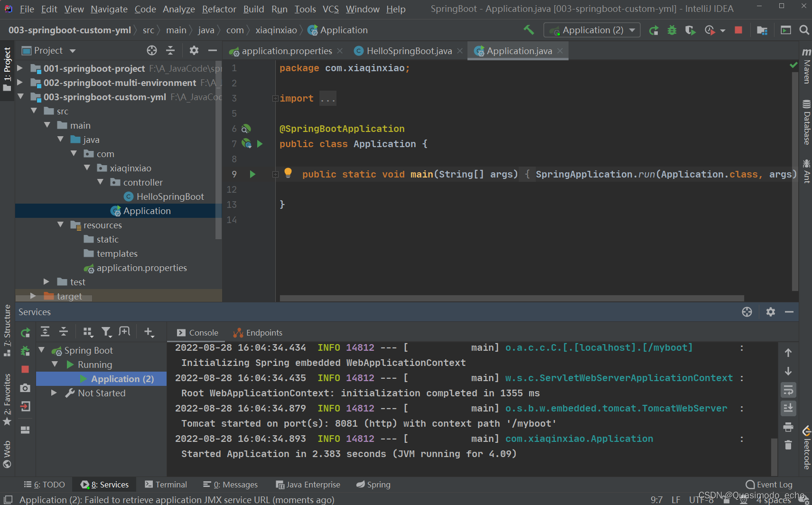The width and height of the screenshot is (812, 505).
Task: Open Project Structure toolbar icon
Action: click(x=762, y=30)
